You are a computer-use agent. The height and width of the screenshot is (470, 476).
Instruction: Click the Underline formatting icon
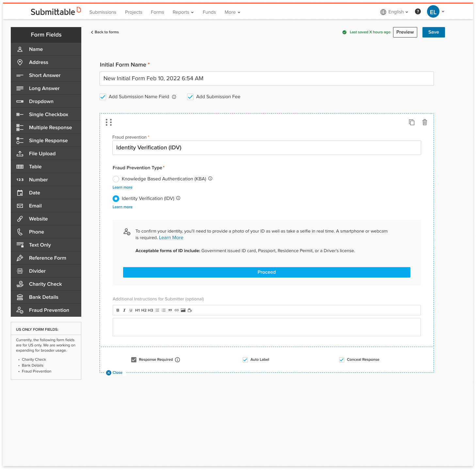131,310
